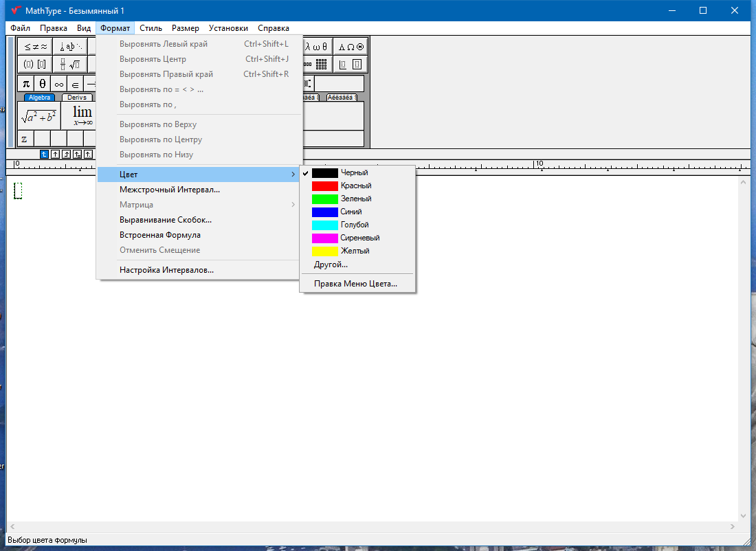
Task: Click the ruler at the 10 mark
Action: click(x=540, y=164)
